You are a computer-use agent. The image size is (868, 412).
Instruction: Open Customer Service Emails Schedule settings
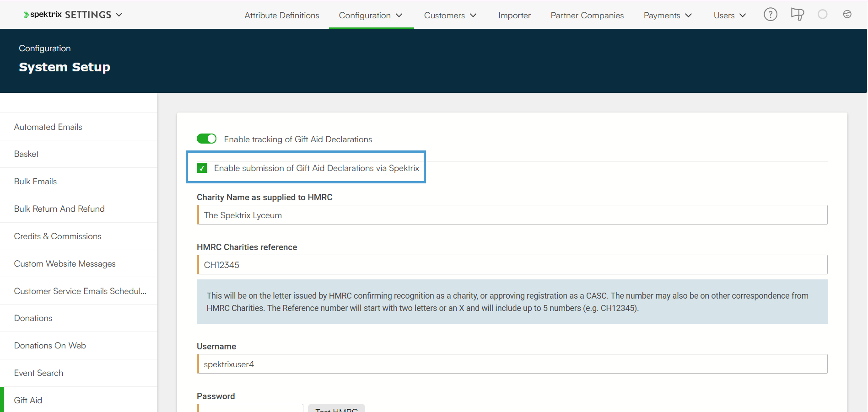coord(79,291)
